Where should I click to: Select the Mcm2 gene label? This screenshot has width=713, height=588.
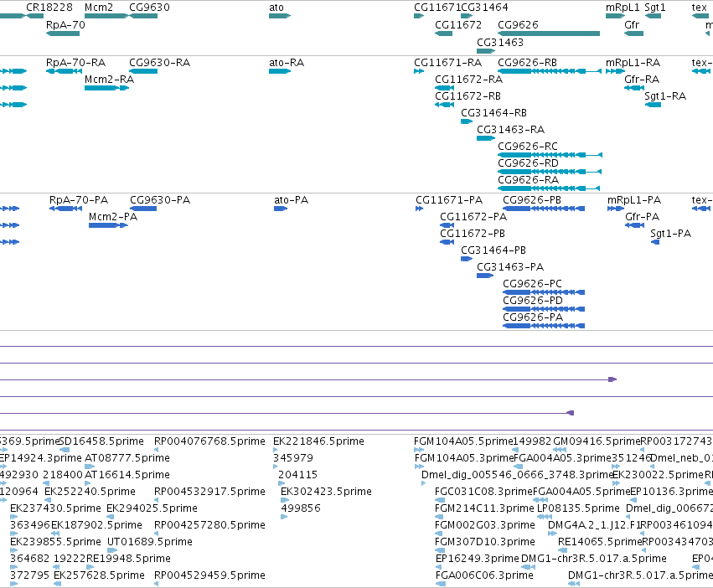[x=99, y=8]
